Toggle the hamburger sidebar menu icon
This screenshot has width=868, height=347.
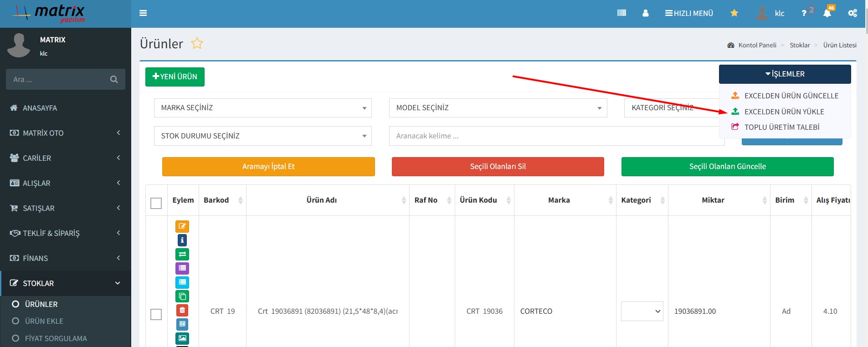[x=143, y=13]
